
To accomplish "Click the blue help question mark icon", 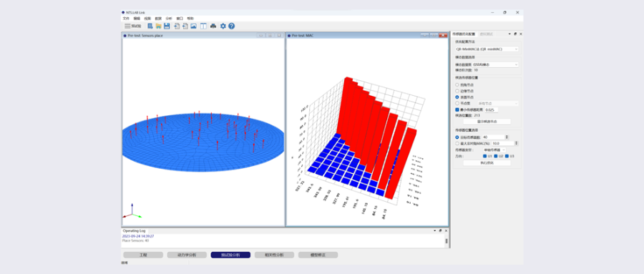I will click(232, 26).
